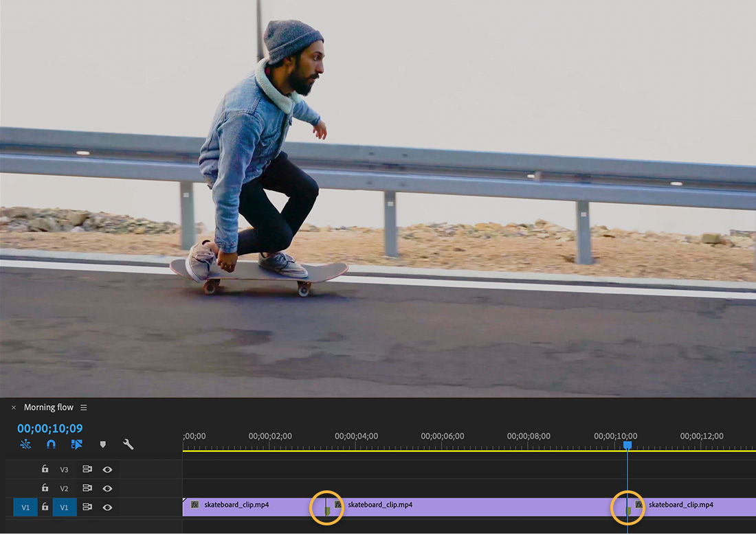Screen dimensions: 756x535
Task: Click the Add Marker icon
Action: [102, 444]
